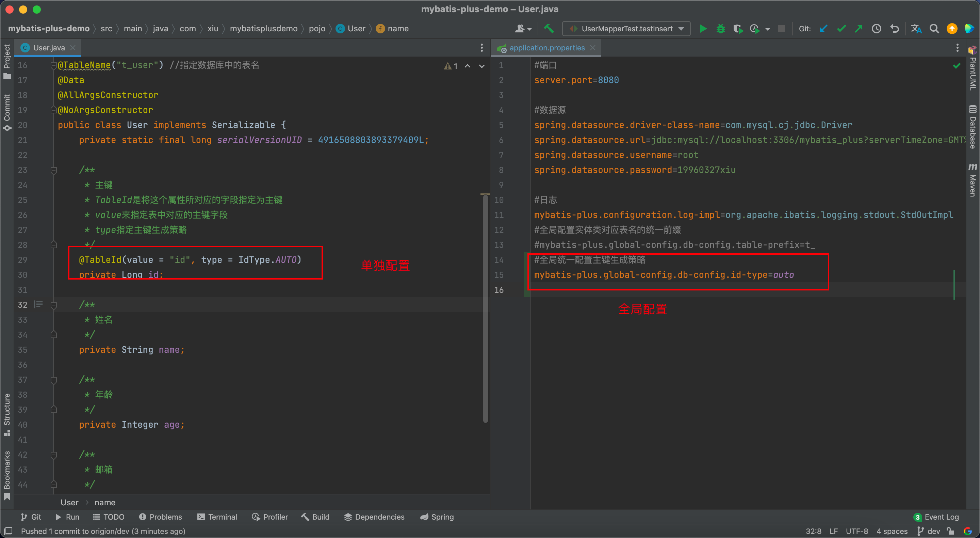Click the left editor vertical scrollbar thumb

(485, 308)
